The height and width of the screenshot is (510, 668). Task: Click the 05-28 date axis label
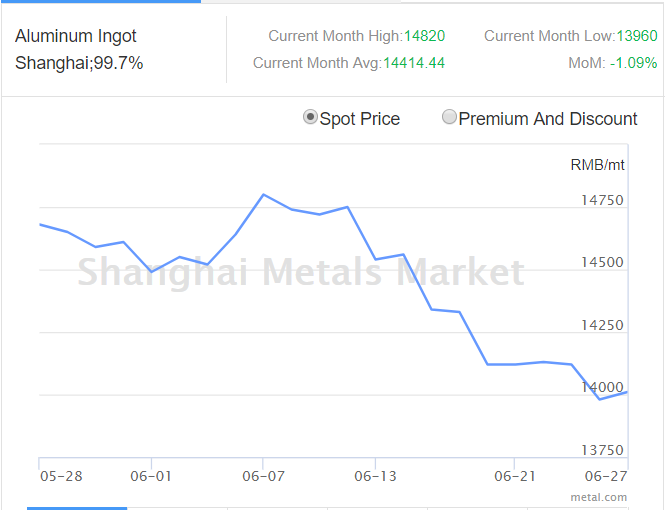(x=61, y=476)
